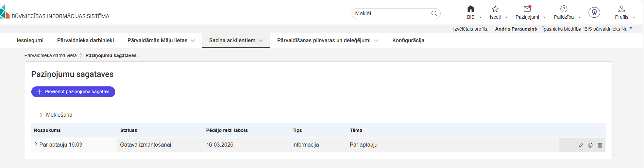644x168 pixels.
Task: Open Paziņojumi envelope notifications
Action: point(527,9)
